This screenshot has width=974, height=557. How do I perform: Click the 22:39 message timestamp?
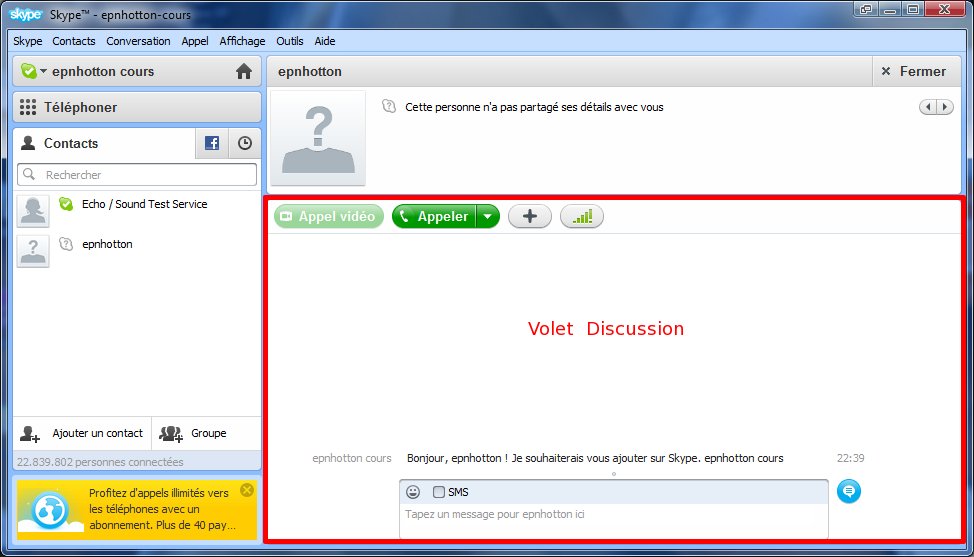point(850,458)
